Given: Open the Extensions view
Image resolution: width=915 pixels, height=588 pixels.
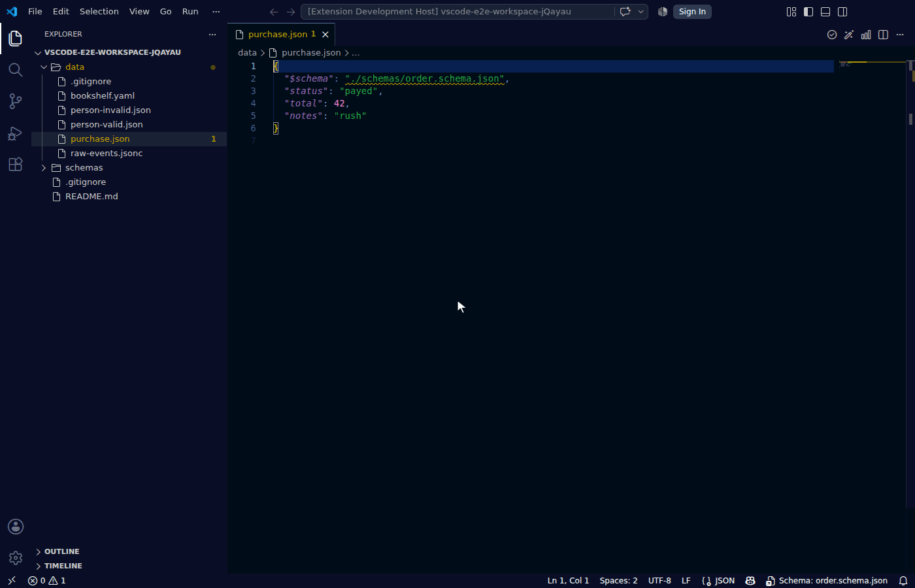Looking at the screenshot, I should point(16,164).
